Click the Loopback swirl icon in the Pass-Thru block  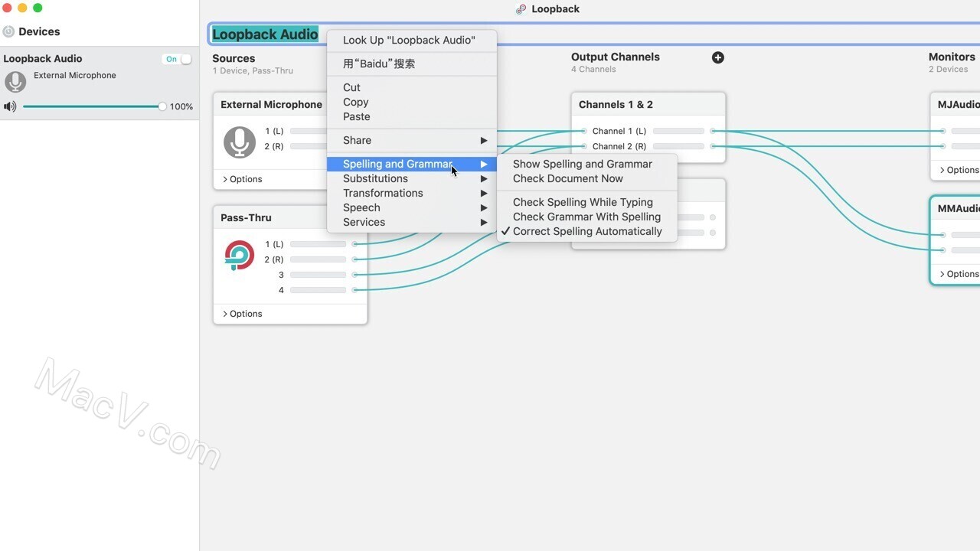pos(239,255)
